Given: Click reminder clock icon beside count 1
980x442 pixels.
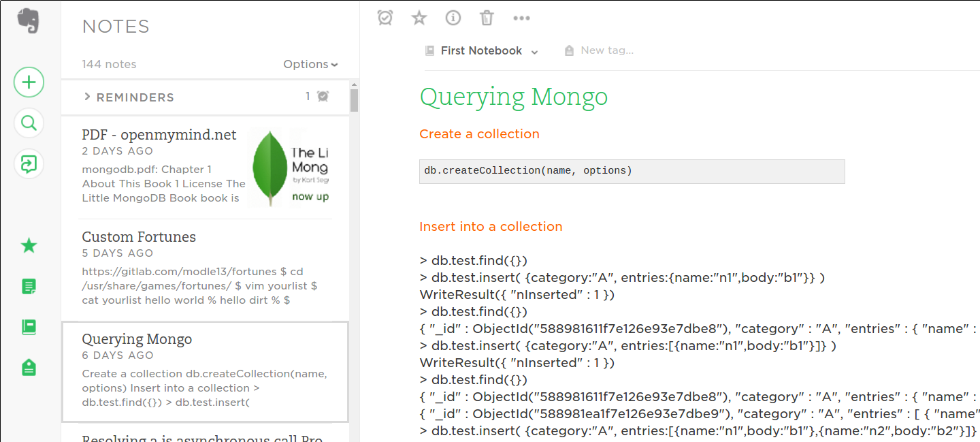Looking at the screenshot, I should (323, 97).
